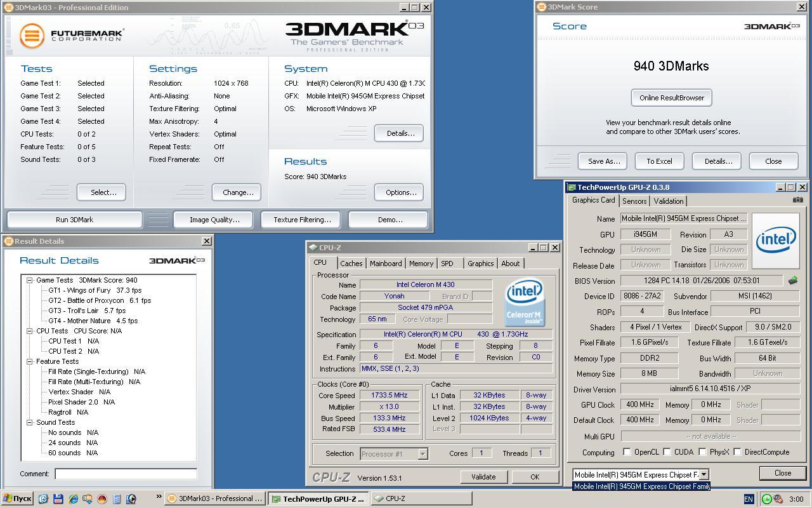Image resolution: width=812 pixels, height=508 pixels.
Task: Enable the CUDA checkbox
Action: pos(667,452)
